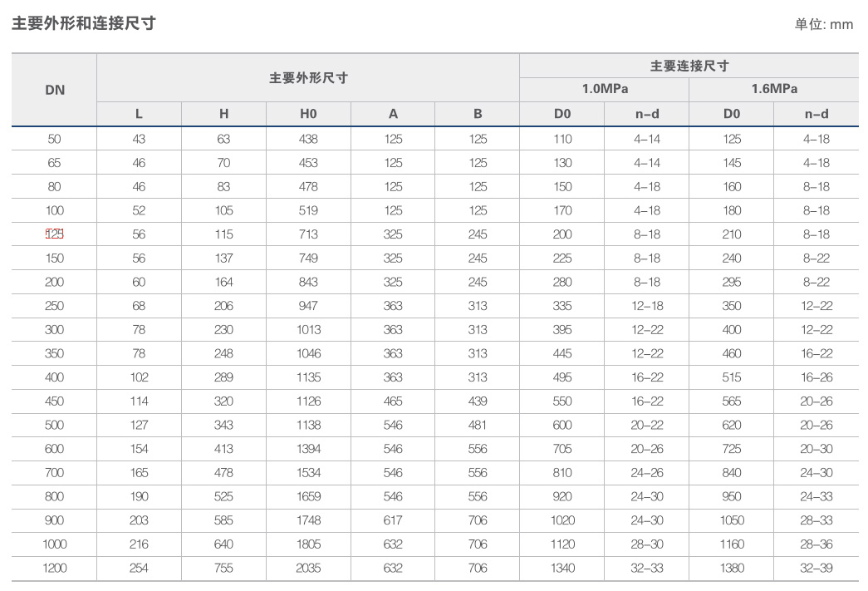The width and height of the screenshot is (868, 591).
Task: Select the 32-39 cell in the last row
Action: pos(816,569)
